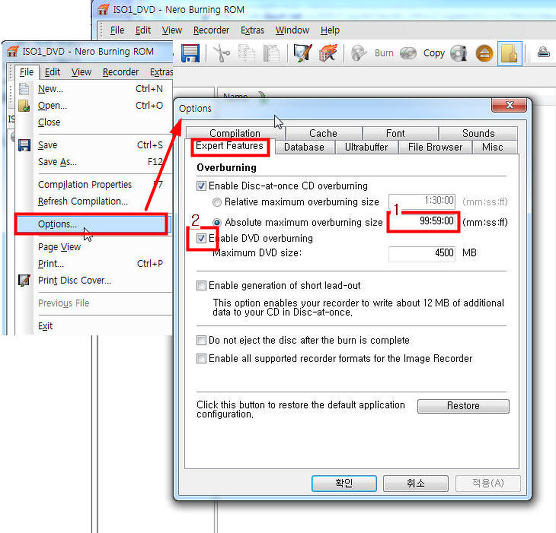The height and width of the screenshot is (533, 556).
Task: Click the toolbar icon left of flaming icon
Action: coord(302,54)
